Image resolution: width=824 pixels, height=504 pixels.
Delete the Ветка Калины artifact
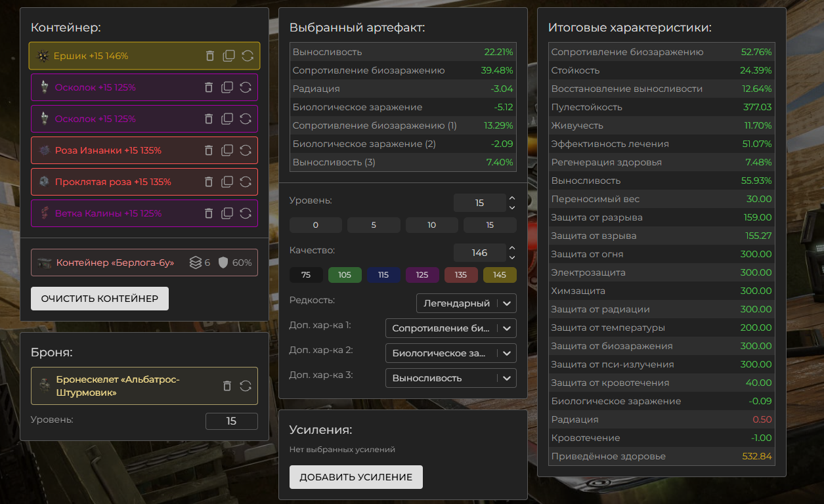(209, 213)
